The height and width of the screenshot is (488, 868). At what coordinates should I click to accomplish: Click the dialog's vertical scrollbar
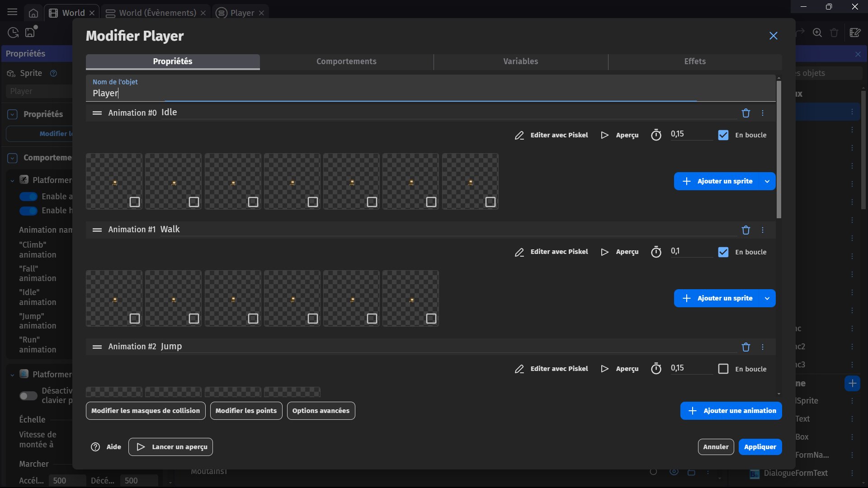point(778,149)
